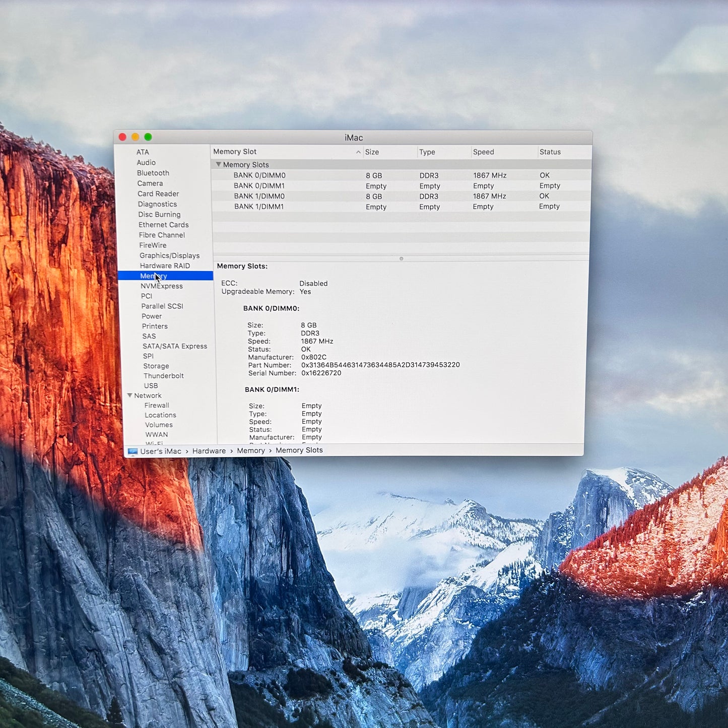Collapse the Network sidebar group triangle
The image size is (728, 728).
(x=130, y=395)
